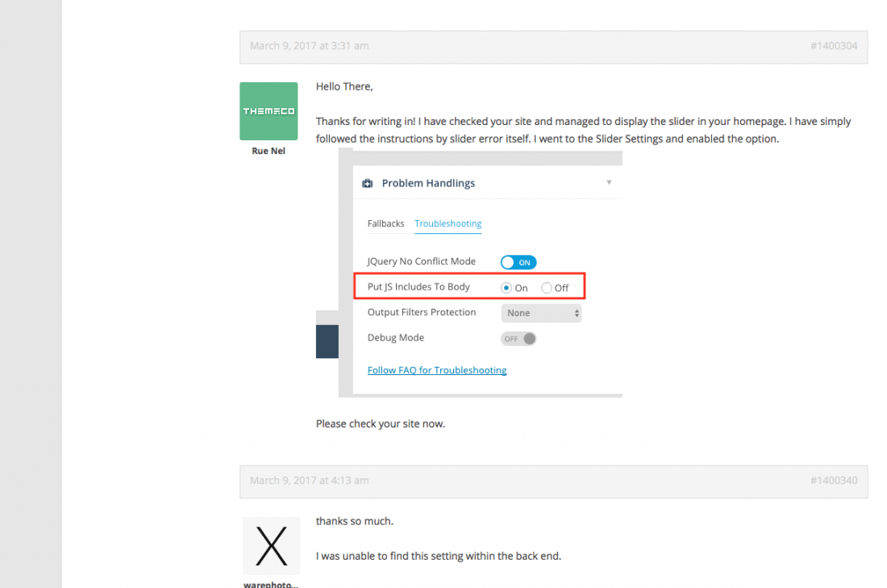Toggle JQuery No Conflict Mode switch
Viewport: 887px width, 588px height.
click(x=518, y=262)
